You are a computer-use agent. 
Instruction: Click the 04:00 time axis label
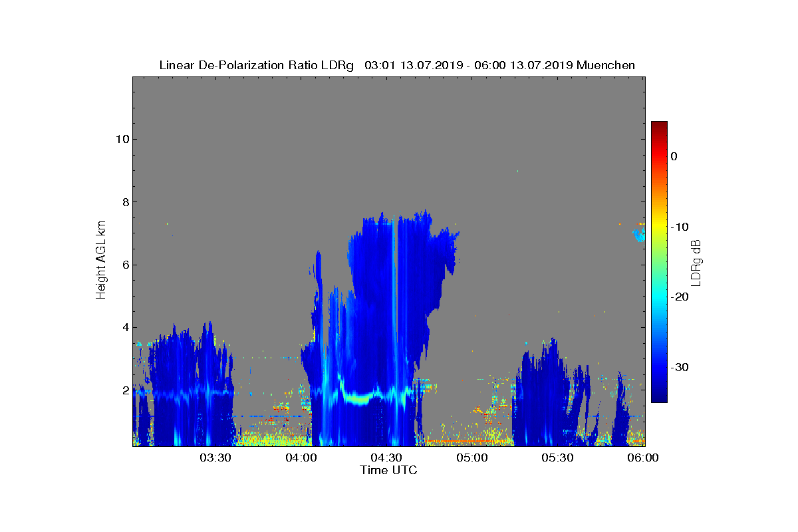pos(301,458)
